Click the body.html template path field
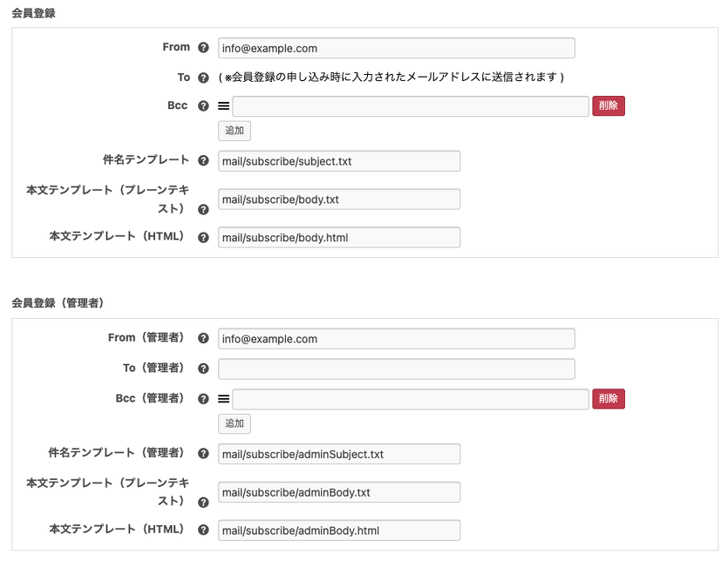728x568 pixels. coord(339,237)
